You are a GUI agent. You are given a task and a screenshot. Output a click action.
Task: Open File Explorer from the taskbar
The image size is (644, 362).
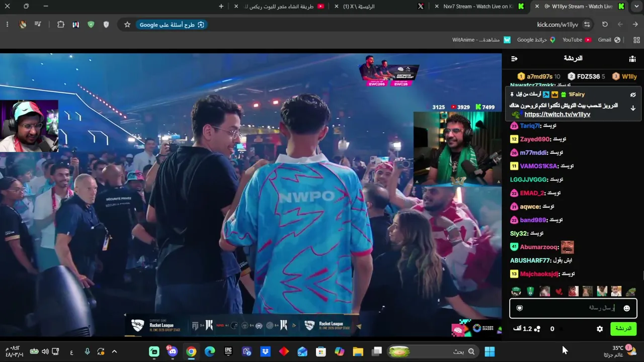click(x=358, y=351)
